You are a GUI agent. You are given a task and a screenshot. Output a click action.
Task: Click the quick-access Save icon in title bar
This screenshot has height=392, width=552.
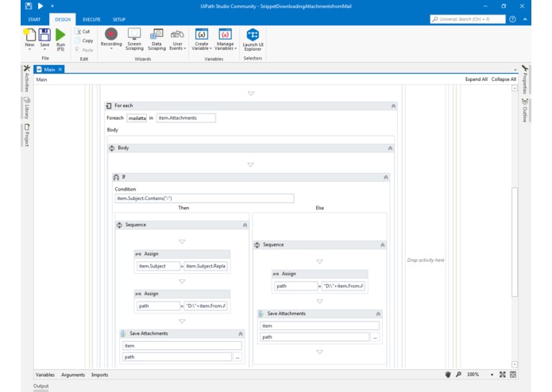pos(29,6)
